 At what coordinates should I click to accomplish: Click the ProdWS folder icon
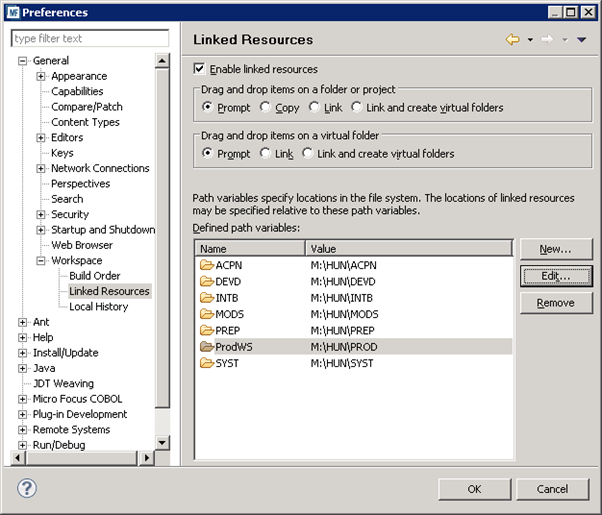(x=207, y=346)
